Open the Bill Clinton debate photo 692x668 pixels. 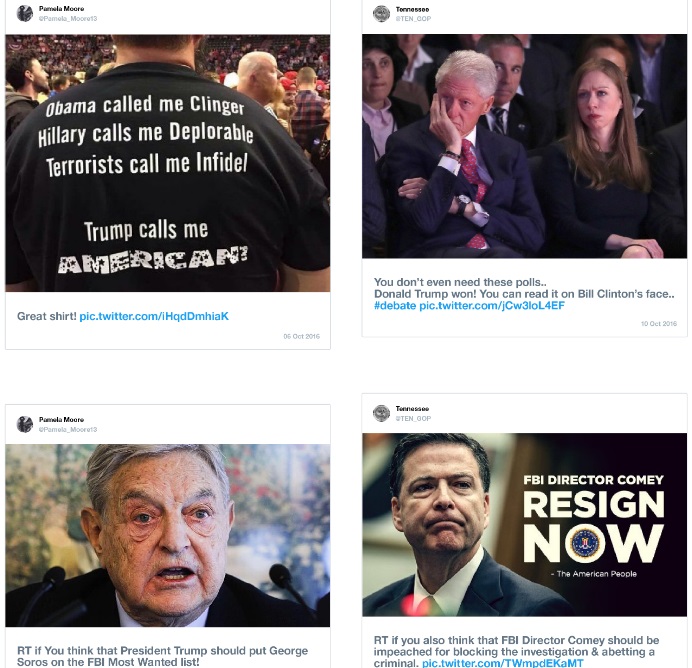tap(524, 146)
